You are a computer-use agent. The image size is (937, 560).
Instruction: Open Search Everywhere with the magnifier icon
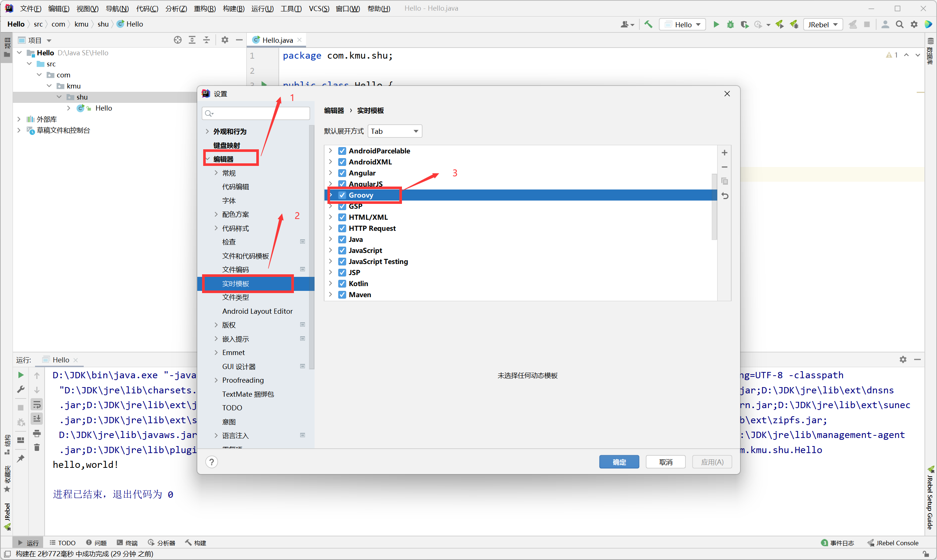click(900, 24)
